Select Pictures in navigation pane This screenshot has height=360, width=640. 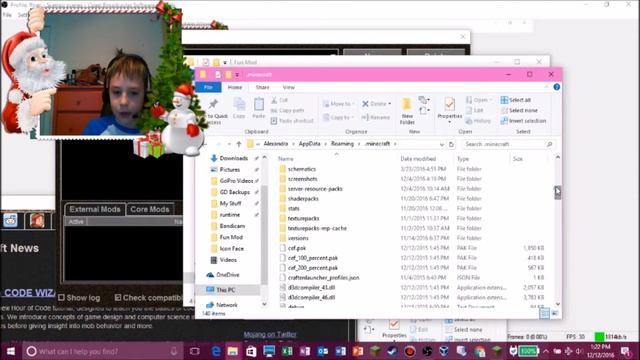pos(229,169)
